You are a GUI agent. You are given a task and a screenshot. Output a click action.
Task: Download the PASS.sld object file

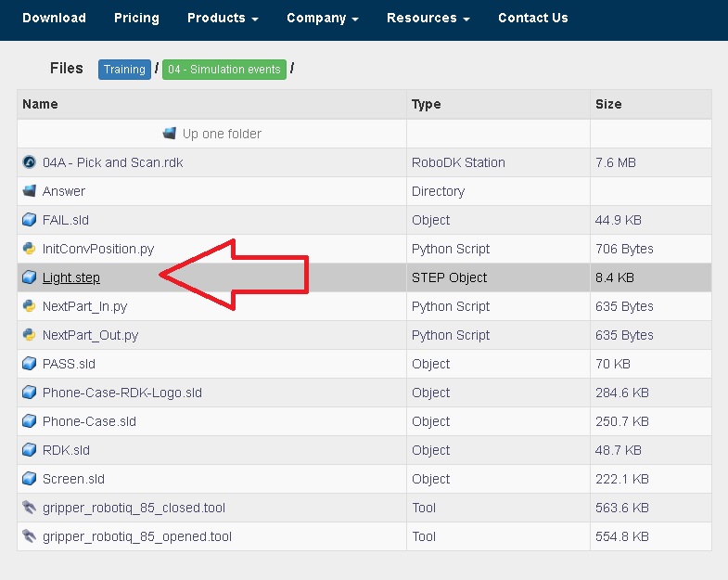coord(69,364)
